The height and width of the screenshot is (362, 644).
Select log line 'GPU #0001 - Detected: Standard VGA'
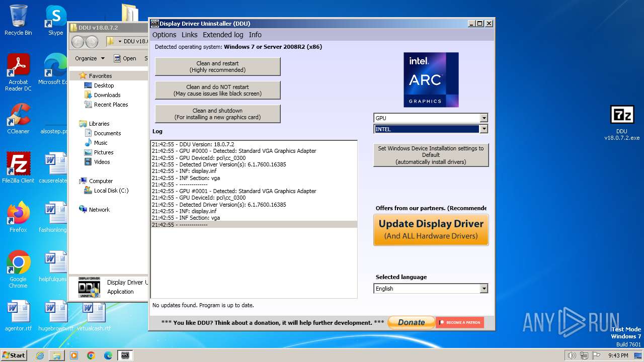(x=254, y=191)
